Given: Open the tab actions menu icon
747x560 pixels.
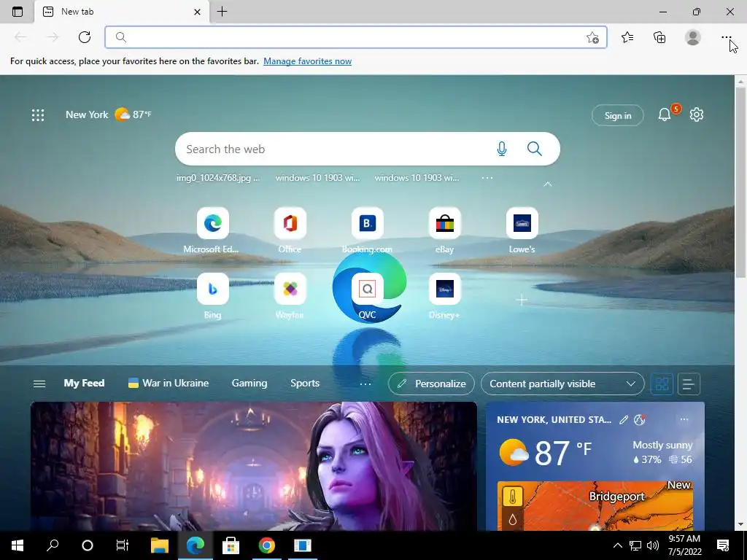Looking at the screenshot, I should [x=18, y=12].
